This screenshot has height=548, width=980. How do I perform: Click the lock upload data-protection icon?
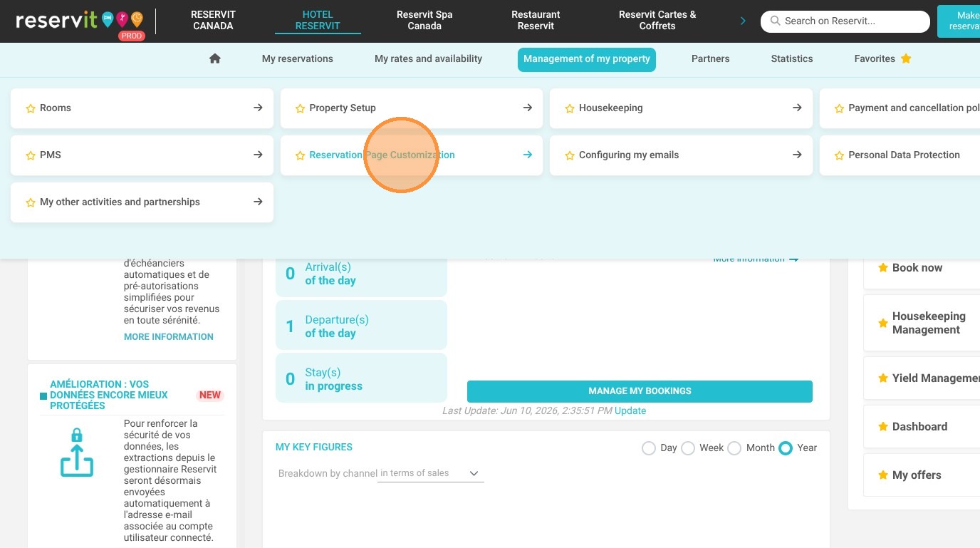77,452
